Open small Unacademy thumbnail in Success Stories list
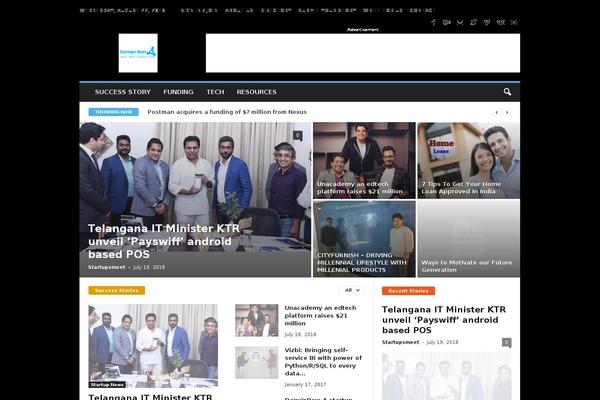The height and width of the screenshot is (400, 600). (x=257, y=320)
